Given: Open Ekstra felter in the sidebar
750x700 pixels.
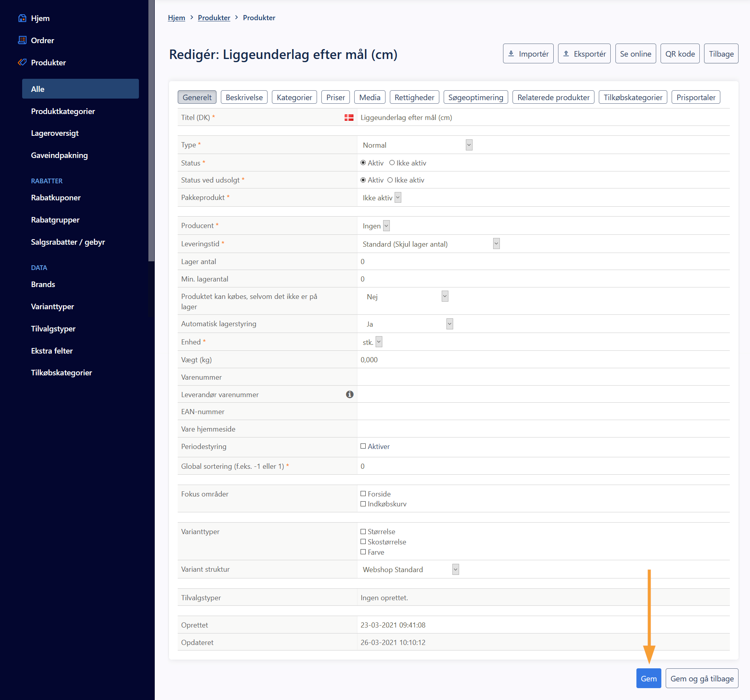Looking at the screenshot, I should tap(52, 351).
